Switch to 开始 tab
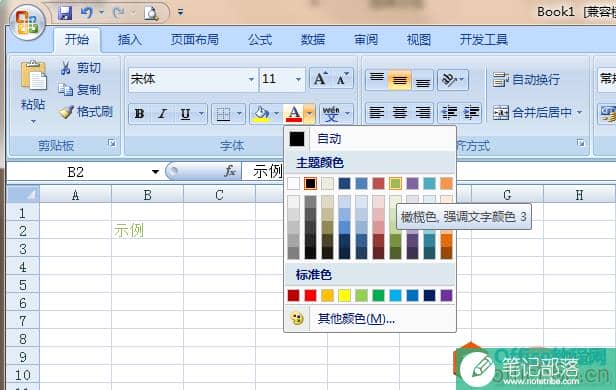This screenshot has width=616, height=390. click(77, 40)
